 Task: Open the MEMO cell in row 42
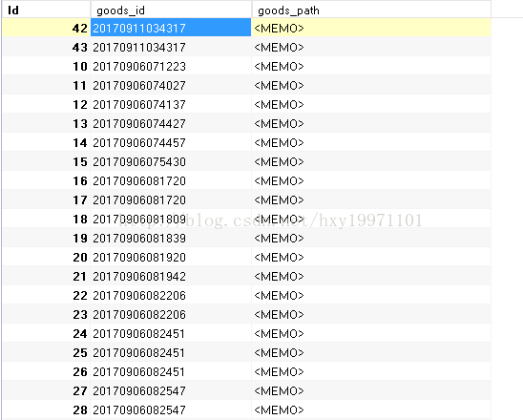click(x=371, y=28)
